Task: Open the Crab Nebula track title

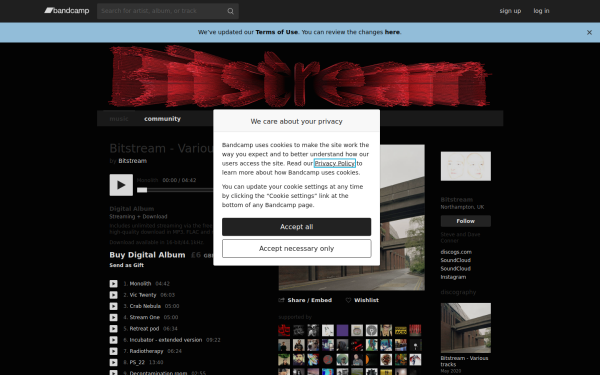Action: click(x=145, y=306)
